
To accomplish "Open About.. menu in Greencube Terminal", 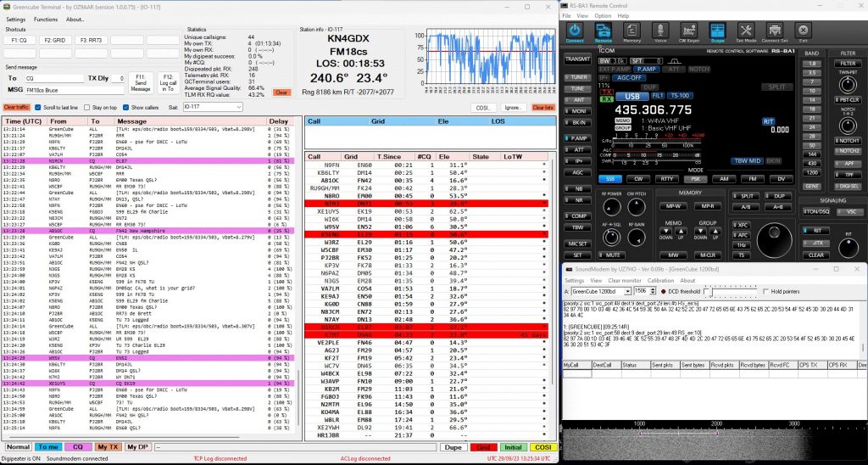I will pyautogui.click(x=75, y=20).
